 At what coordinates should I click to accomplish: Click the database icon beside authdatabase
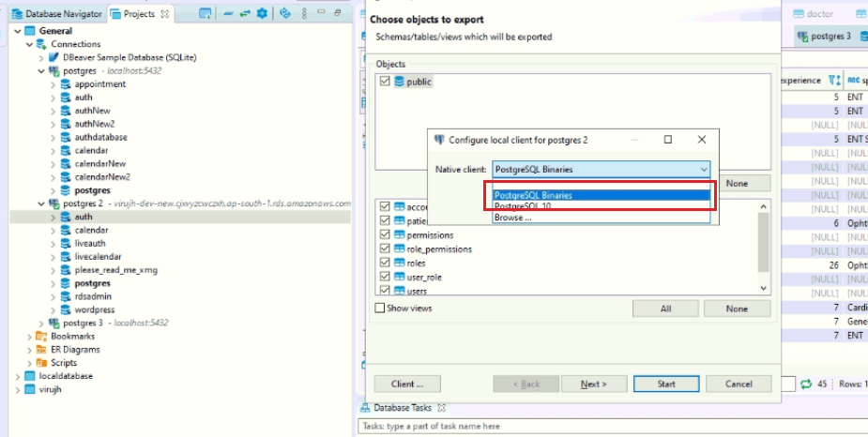coord(66,137)
